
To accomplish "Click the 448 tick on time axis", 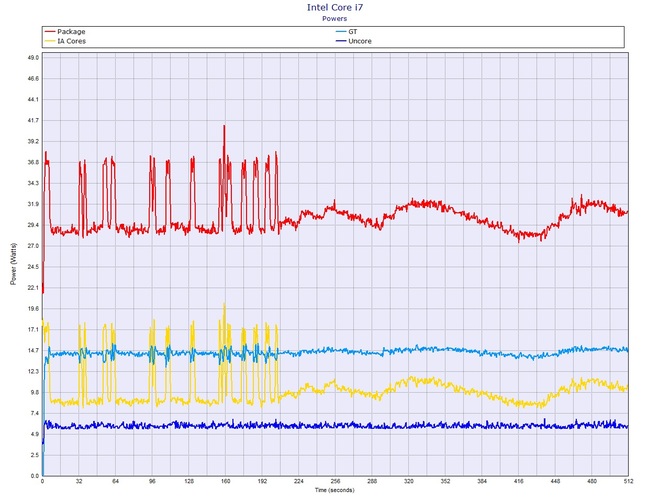I will point(555,481).
